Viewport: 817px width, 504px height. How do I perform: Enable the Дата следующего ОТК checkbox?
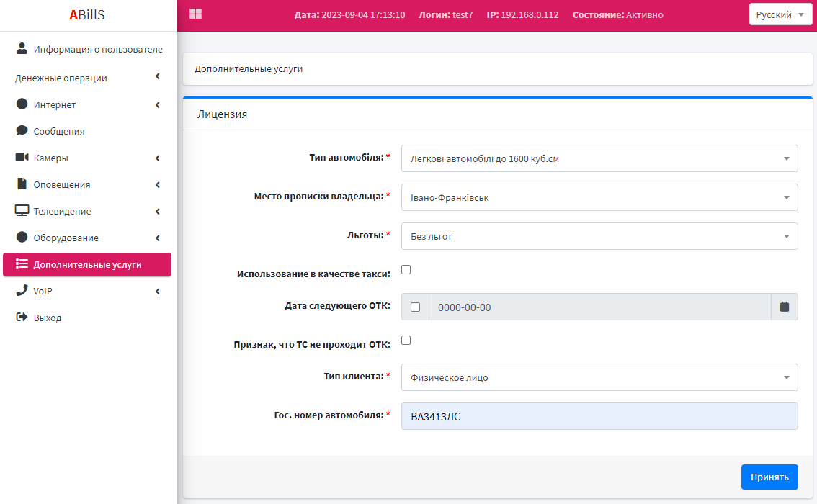click(x=415, y=307)
